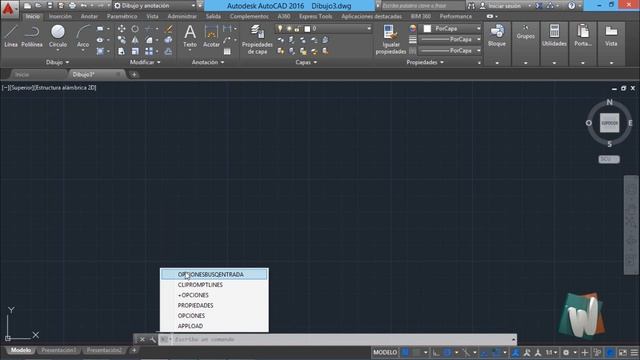This screenshot has height=360, width=640.
Task: Click the command line customize wrench icon
Action: (153, 339)
